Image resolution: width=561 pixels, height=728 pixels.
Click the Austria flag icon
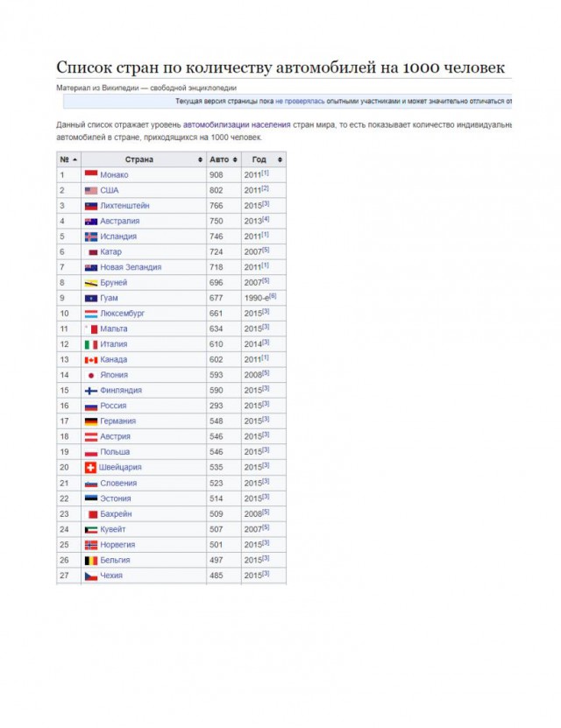[91, 437]
